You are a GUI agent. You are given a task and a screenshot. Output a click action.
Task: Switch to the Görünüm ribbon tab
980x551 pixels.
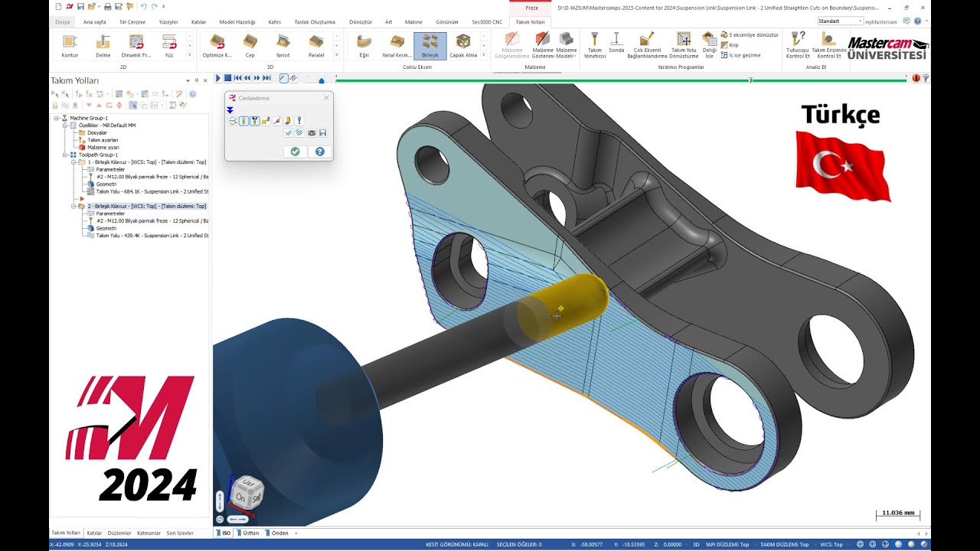pos(446,22)
